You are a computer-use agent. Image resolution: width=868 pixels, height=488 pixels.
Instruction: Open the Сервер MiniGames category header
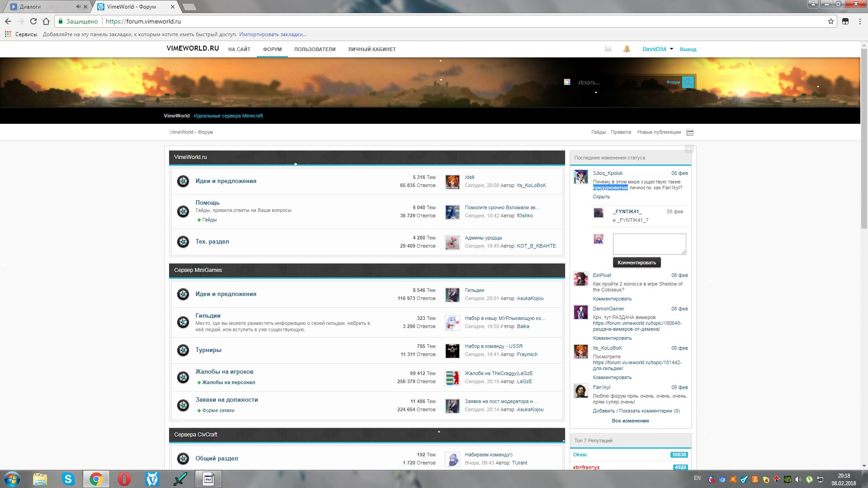click(367, 270)
